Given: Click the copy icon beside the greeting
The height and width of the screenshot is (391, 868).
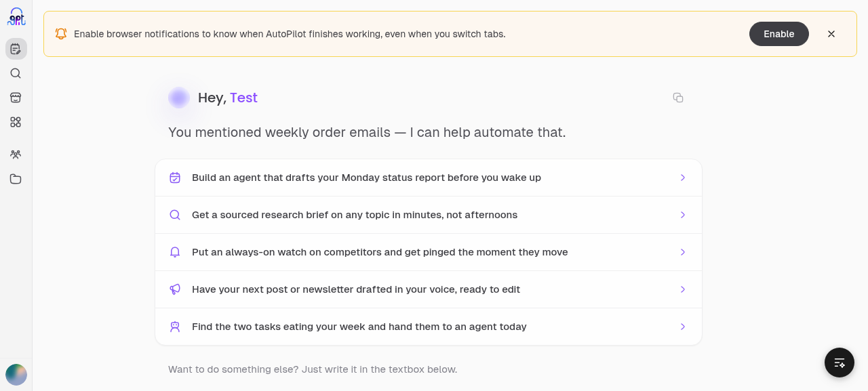Looking at the screenshot, I should point(678,98).
